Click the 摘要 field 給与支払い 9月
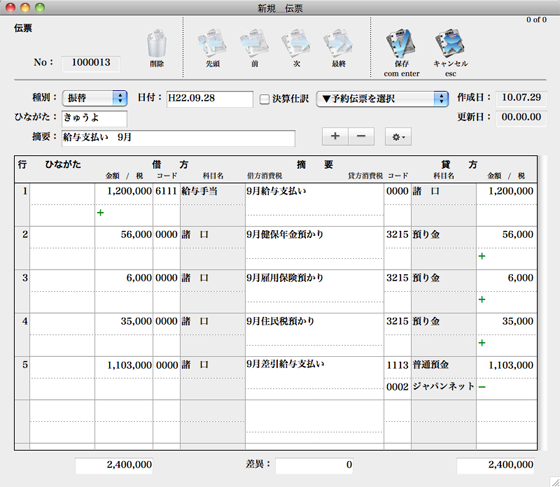The image size is (560, 487). (179, 138)
